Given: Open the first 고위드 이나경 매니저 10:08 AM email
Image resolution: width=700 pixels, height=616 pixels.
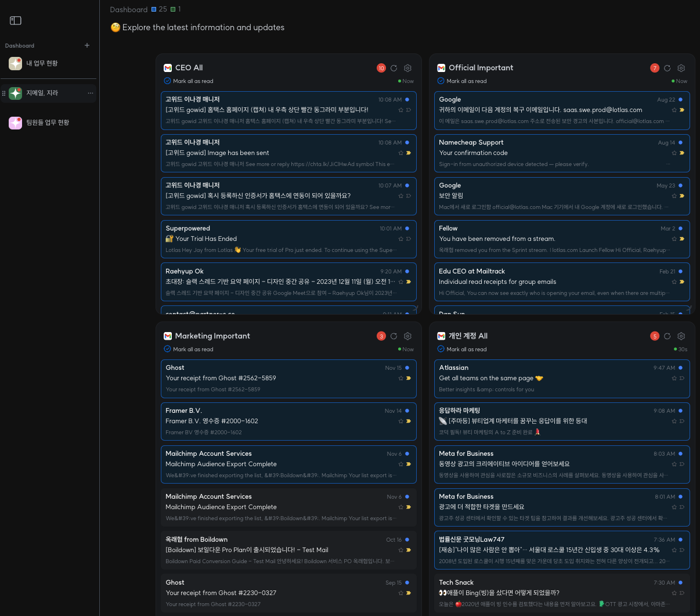Looking at the screenshot, I should tap(288, 110).
